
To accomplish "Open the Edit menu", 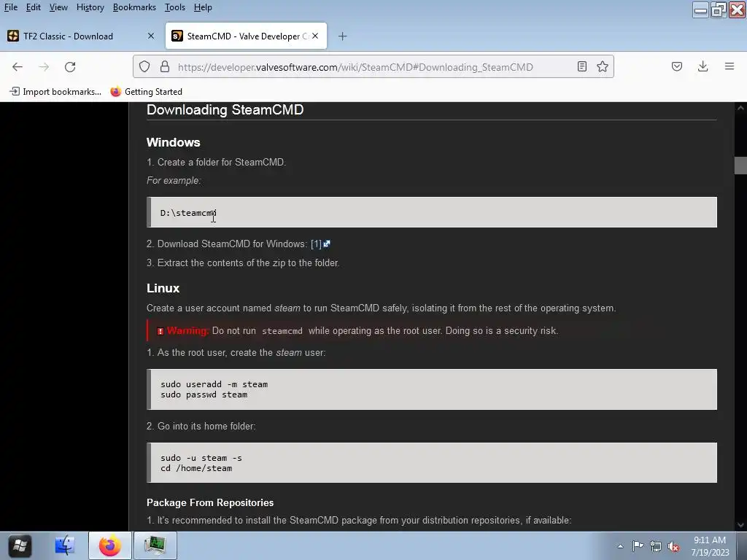I will (34, 7).
